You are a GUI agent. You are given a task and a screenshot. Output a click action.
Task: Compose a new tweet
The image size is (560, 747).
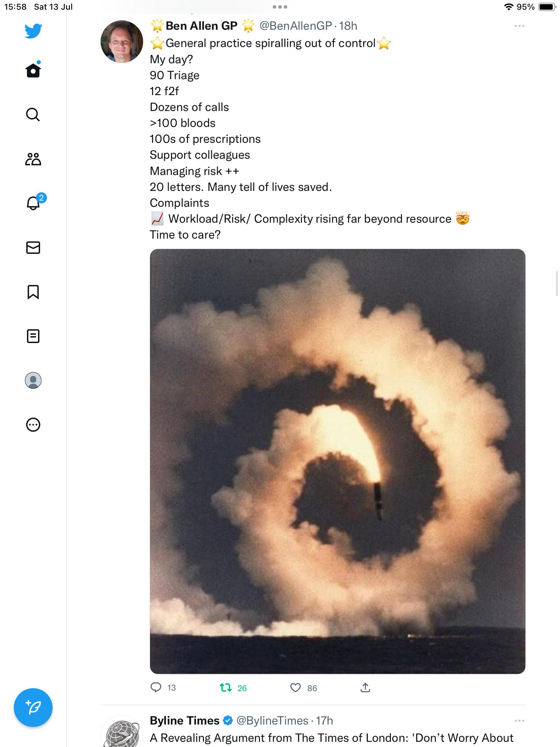[33, 708]
